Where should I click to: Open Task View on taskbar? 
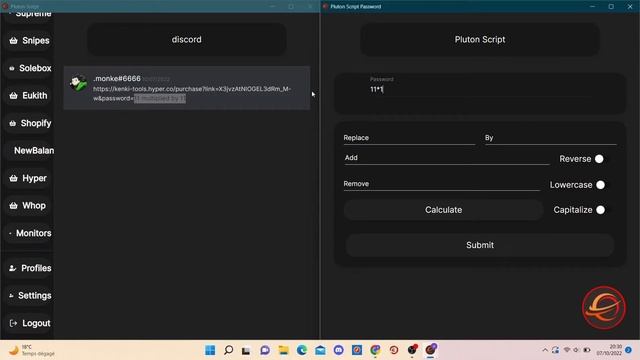(x=246, y=350)
